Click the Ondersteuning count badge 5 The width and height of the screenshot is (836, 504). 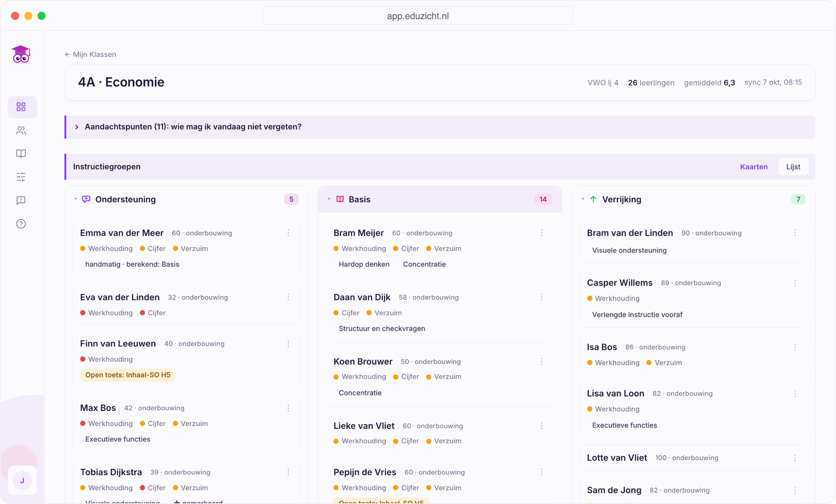291,199
